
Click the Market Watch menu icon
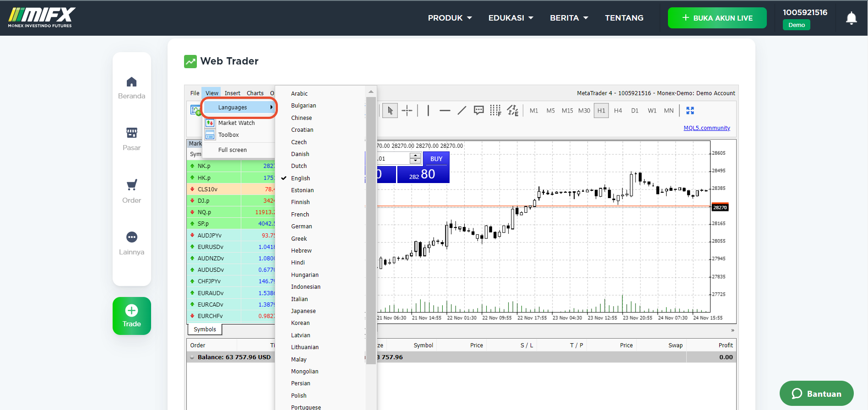pos(210,123)
